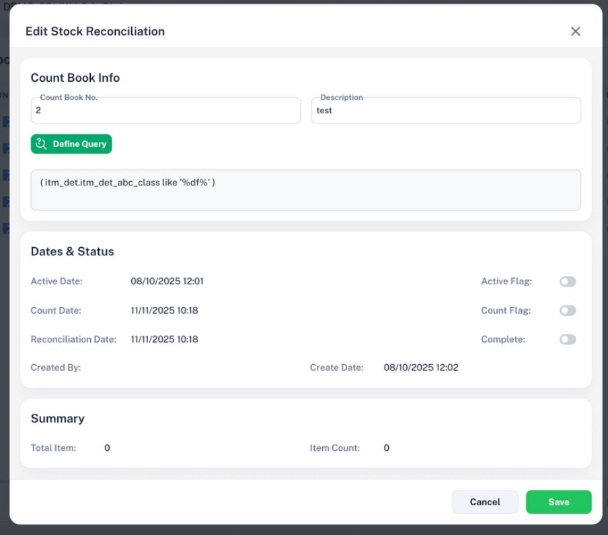Click the Active Date value
The image size is (608, 535).
(x=167, y=282)
